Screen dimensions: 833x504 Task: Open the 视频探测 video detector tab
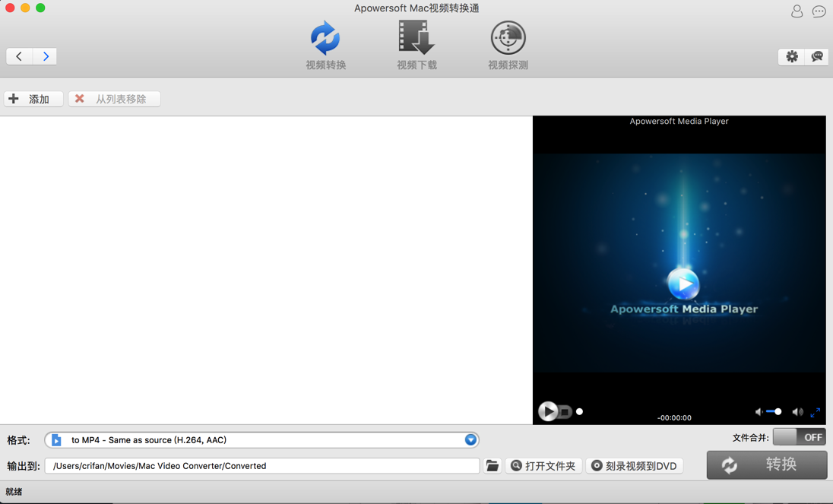click(508, 46)
